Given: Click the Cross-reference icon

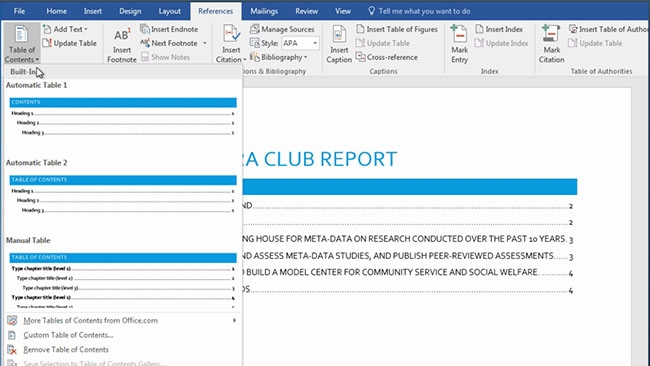Looking at the screenshot, I should [x=360, y=57].
